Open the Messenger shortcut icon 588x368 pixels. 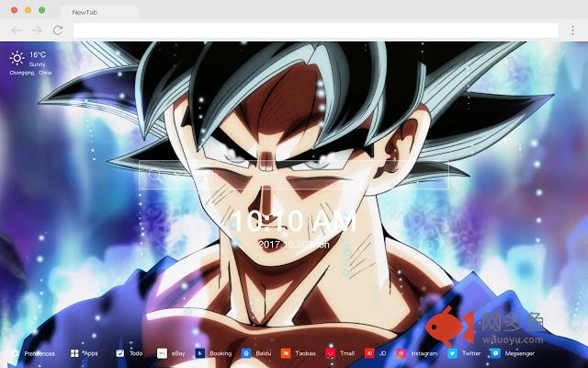tap(495, 353)
